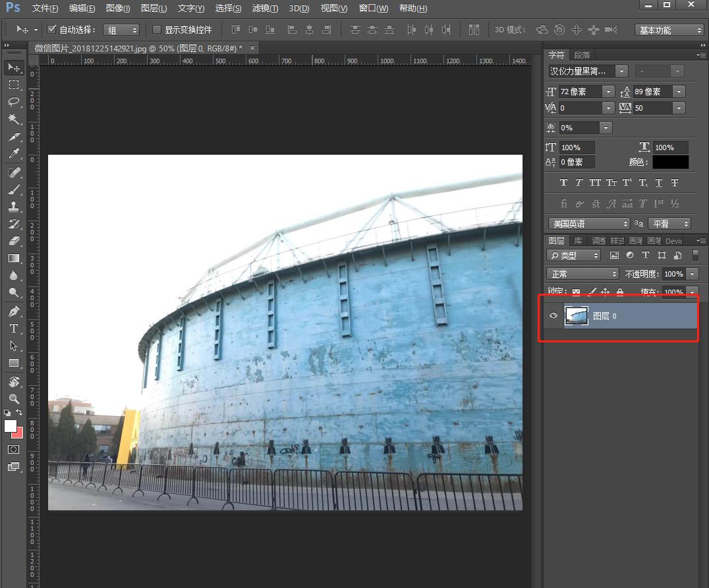Open the 滤镜(T) menu
This screenshot has width=709, height=588.
point(265,9)
